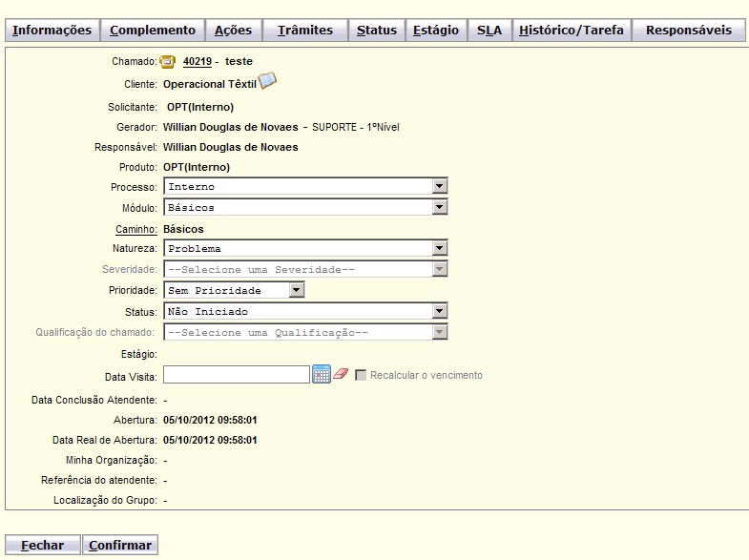The image size is (749, 560).
Task: Click into the Data Visita text field
Action: point(237,374)
